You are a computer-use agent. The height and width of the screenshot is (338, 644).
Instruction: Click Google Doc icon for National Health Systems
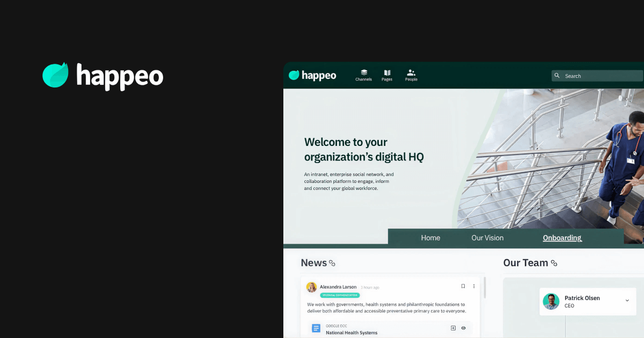coord(316,328)
